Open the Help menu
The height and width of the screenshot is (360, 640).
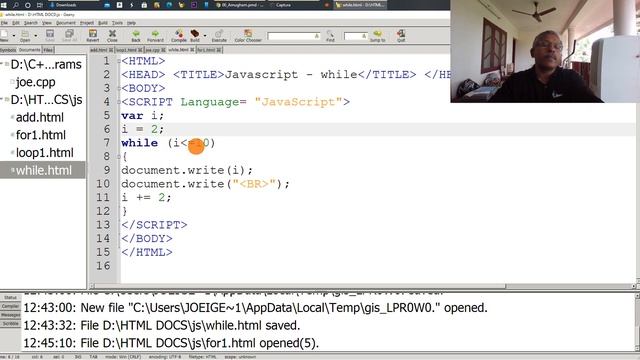(131, 23)
